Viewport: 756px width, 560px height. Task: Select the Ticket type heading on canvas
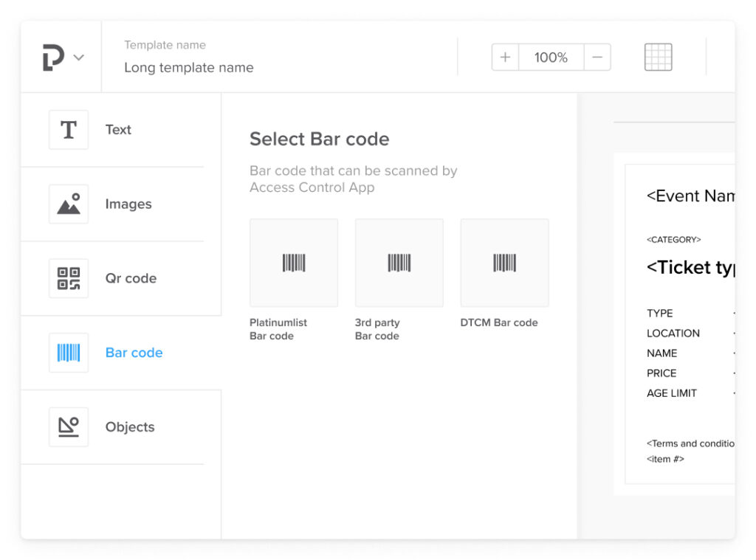pos(690,267)
